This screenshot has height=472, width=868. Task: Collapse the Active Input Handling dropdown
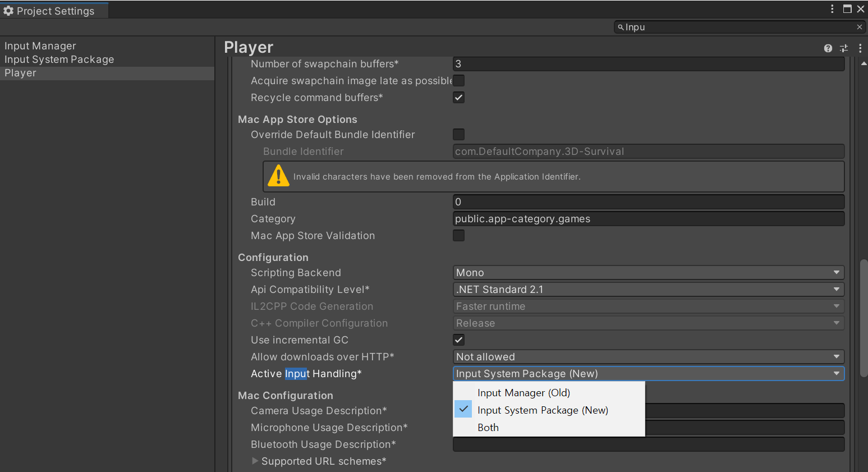648,374
